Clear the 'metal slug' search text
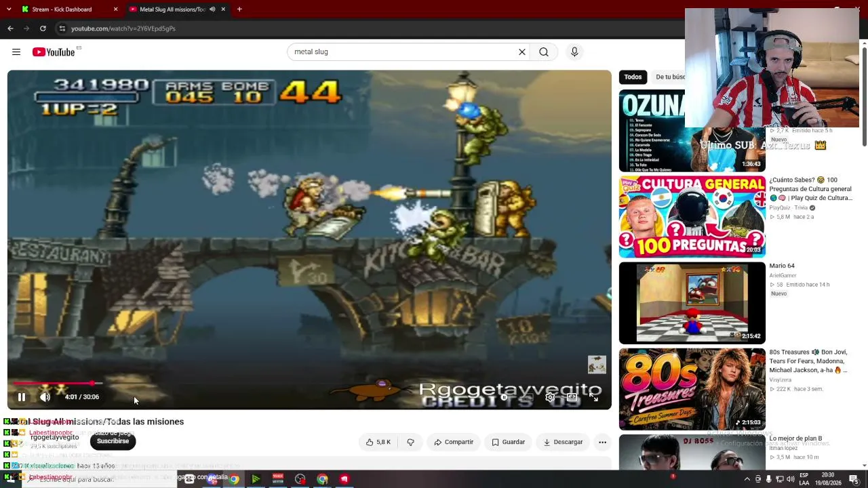 click(522, 52)
